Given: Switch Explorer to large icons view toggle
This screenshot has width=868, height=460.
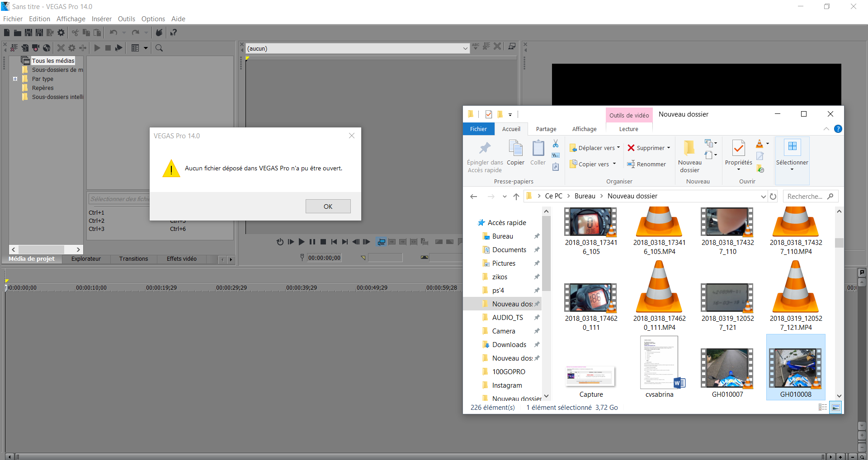Looking at the screenshot, I should click(836, 408).
